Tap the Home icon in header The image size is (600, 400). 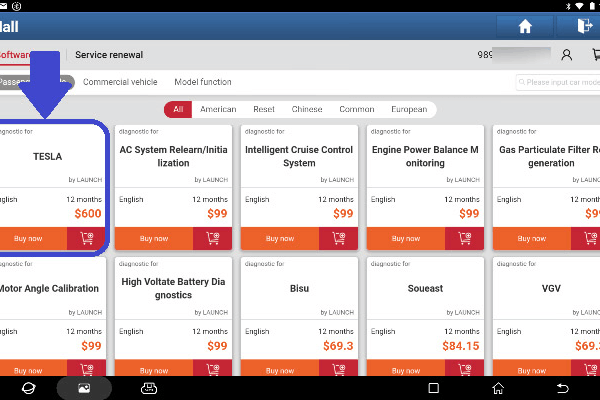[x=525, y=27]
